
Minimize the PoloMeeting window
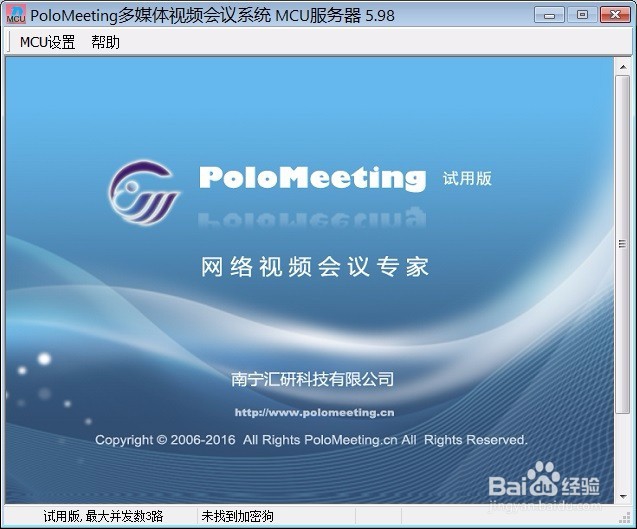click(549, 15)
